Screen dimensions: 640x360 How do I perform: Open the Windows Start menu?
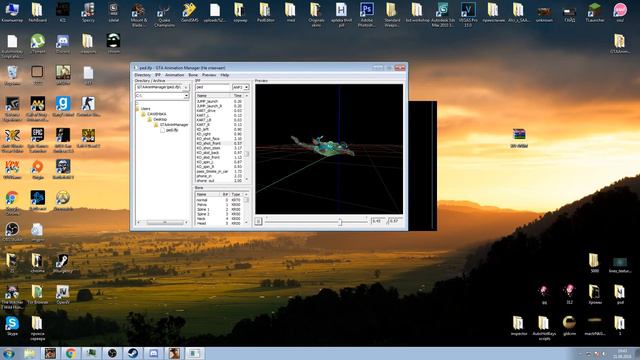pyautogui.click(x=9, y=353)
